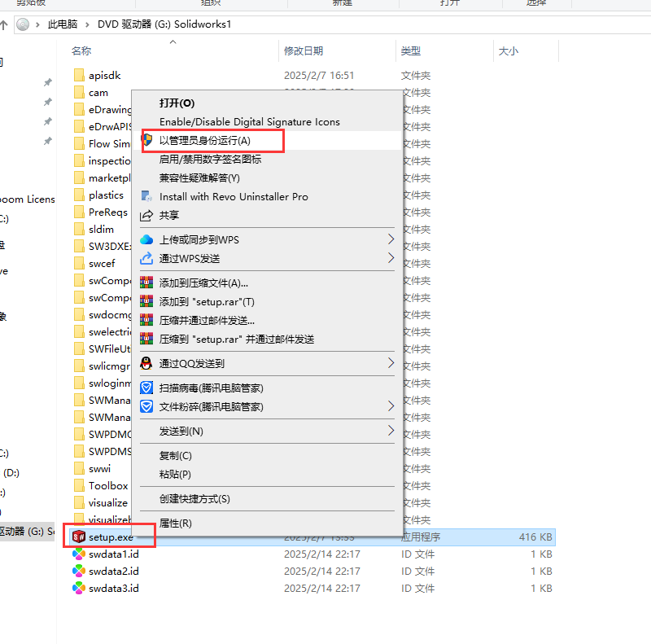Open the apisdk folder
The height and width of the screenshot is (644, 651).
[104, 75]
